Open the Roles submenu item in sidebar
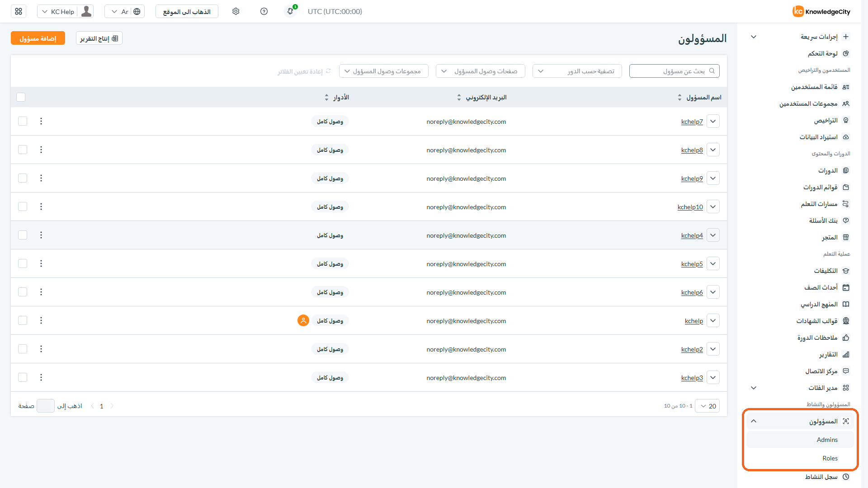Image resolution: width=868 pixels, height=488 pixels. (800, 458)
